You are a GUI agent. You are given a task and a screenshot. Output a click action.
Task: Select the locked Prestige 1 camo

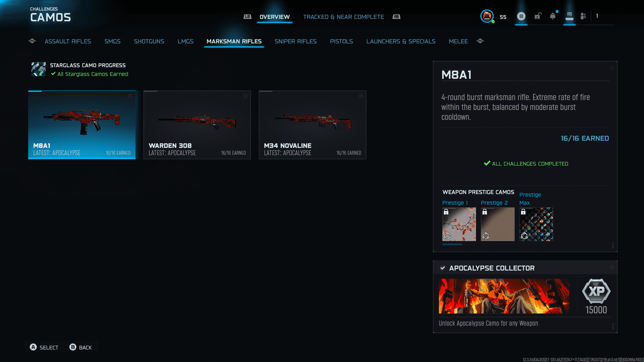click(459, 224)
